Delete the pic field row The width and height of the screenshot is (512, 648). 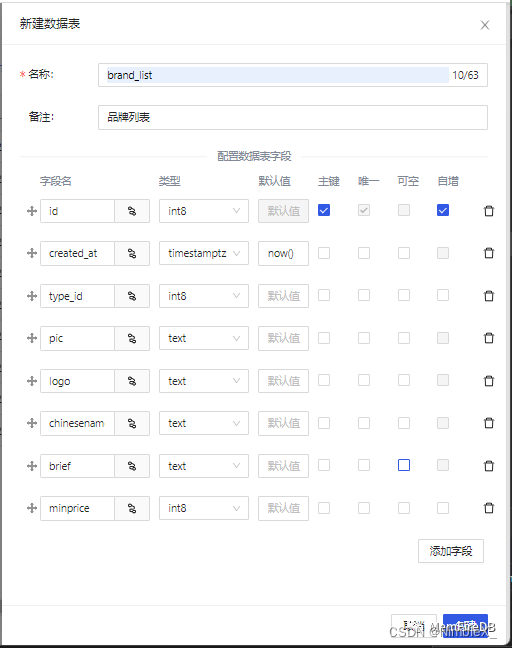click(x=489, y=338)
